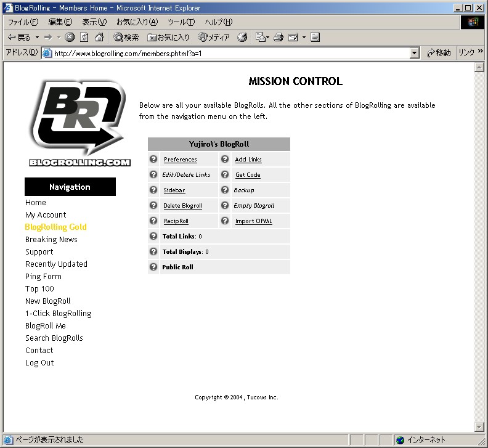Click the Print toolbar icon
Viewport: 488px width, 448px height.
[279, 38]
